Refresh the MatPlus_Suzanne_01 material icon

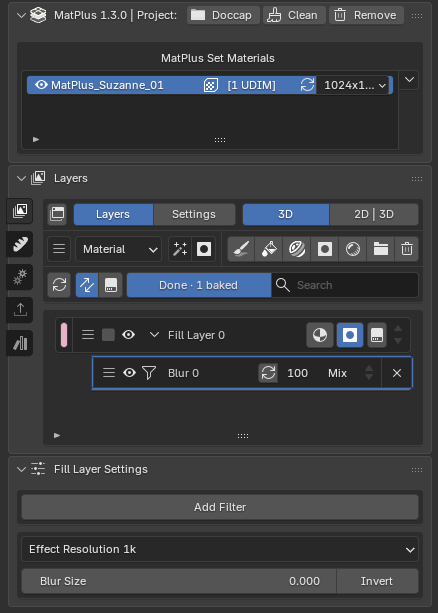tap(307, 85)
